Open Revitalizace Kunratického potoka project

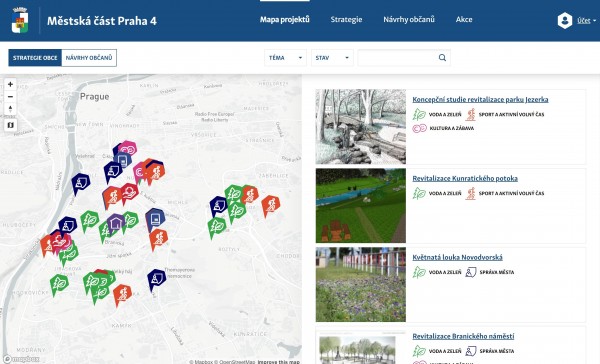465,178
